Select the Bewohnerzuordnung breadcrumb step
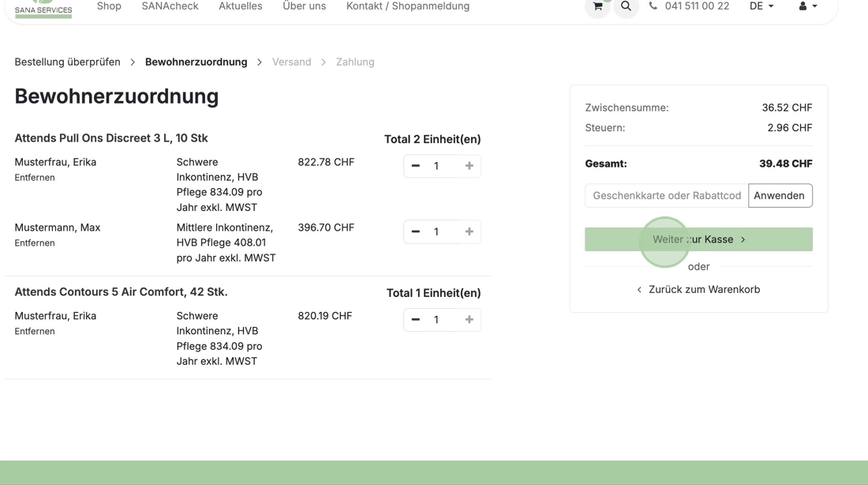 (x=196, y=62)
